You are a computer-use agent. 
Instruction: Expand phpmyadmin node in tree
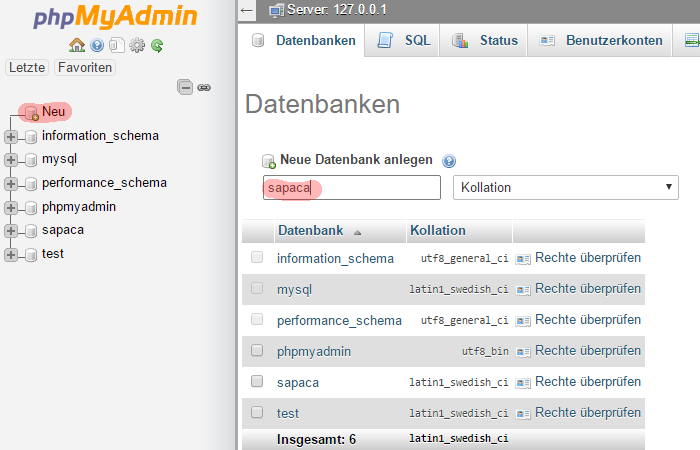(11, 208)
